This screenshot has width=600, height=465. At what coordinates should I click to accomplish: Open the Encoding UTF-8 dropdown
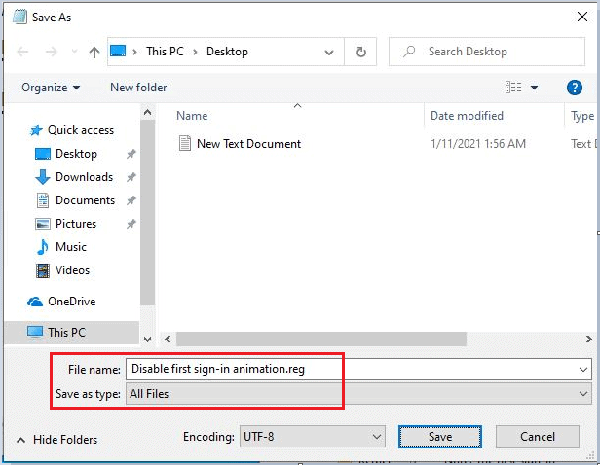(x=312, y=437)
